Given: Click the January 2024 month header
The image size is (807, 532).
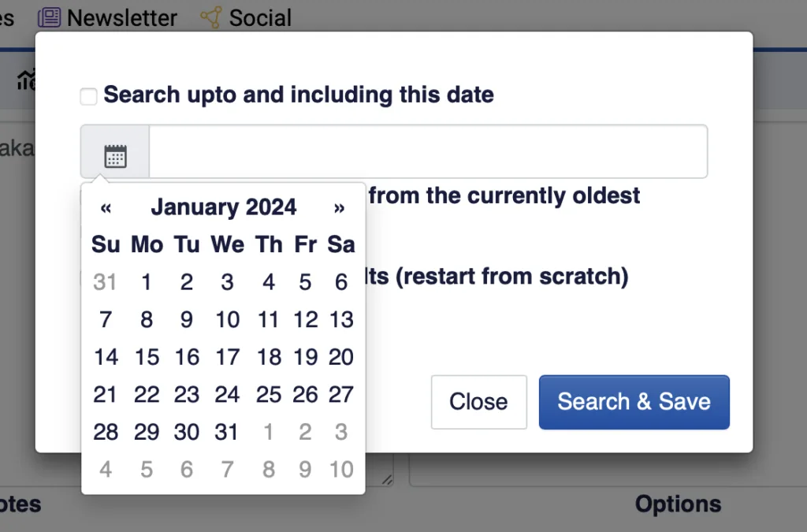Looking at the screenshot, I should [223, 207].
